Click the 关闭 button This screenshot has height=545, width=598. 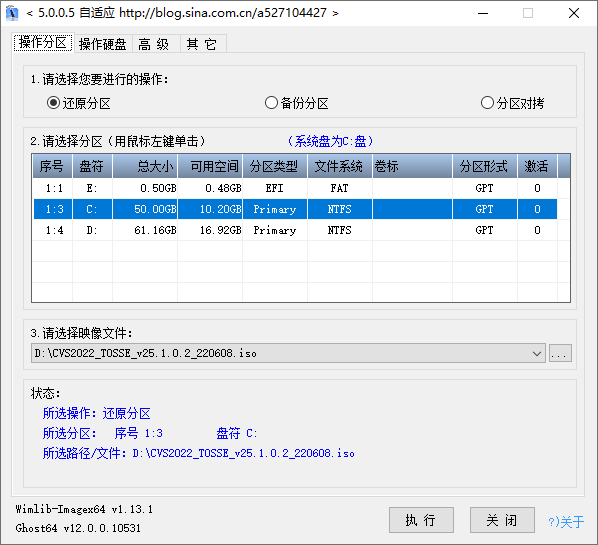tap(502, 520)
